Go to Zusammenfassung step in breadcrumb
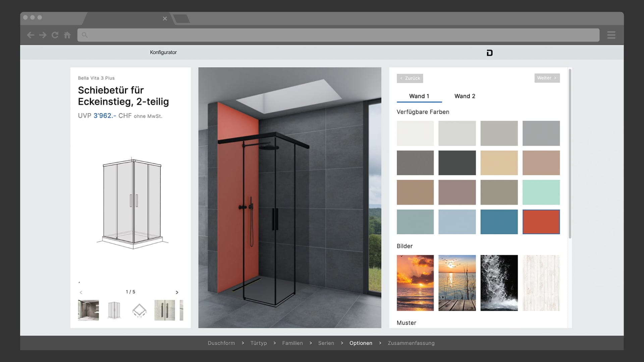Image resolution: width=644 pixels, height=362 pixels. point(411,343)
